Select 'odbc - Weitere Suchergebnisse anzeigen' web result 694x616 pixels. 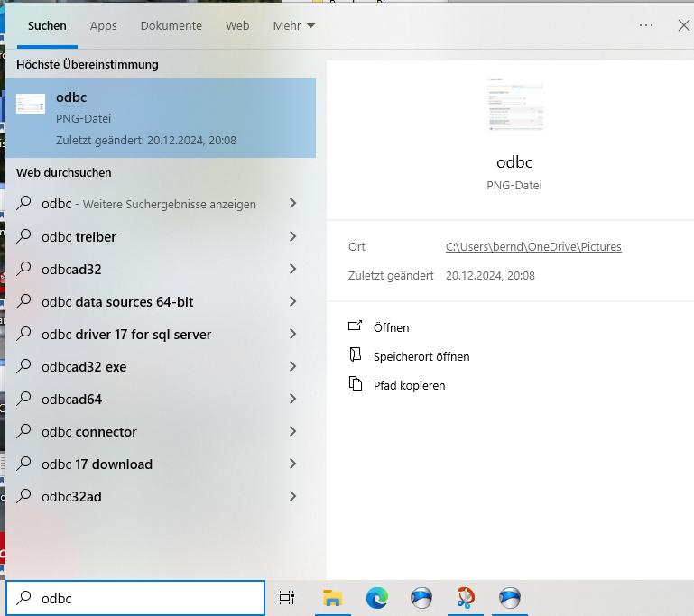tap(161, 204)
